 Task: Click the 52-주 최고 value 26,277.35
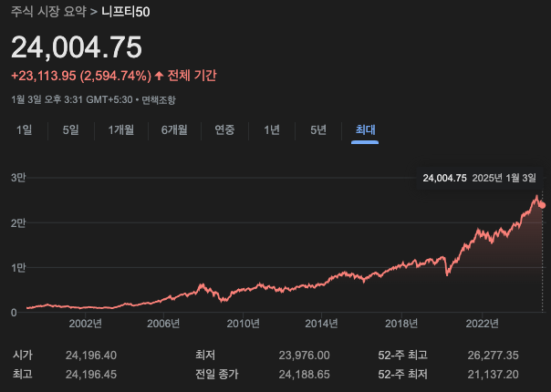[493, 356]
